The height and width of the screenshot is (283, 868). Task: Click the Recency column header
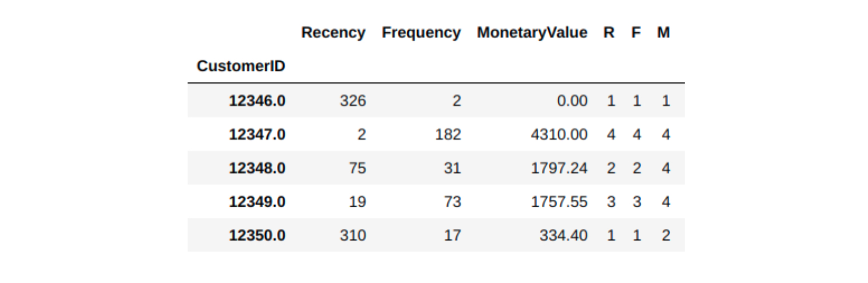coord(333,33)
